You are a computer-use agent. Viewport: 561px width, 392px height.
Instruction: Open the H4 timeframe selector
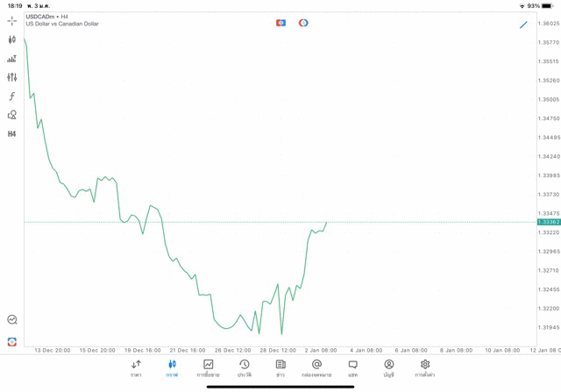(x=11, y=134)
